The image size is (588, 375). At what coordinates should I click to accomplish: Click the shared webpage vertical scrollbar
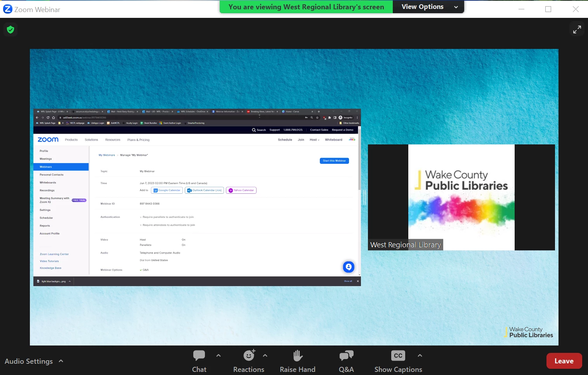359,201
